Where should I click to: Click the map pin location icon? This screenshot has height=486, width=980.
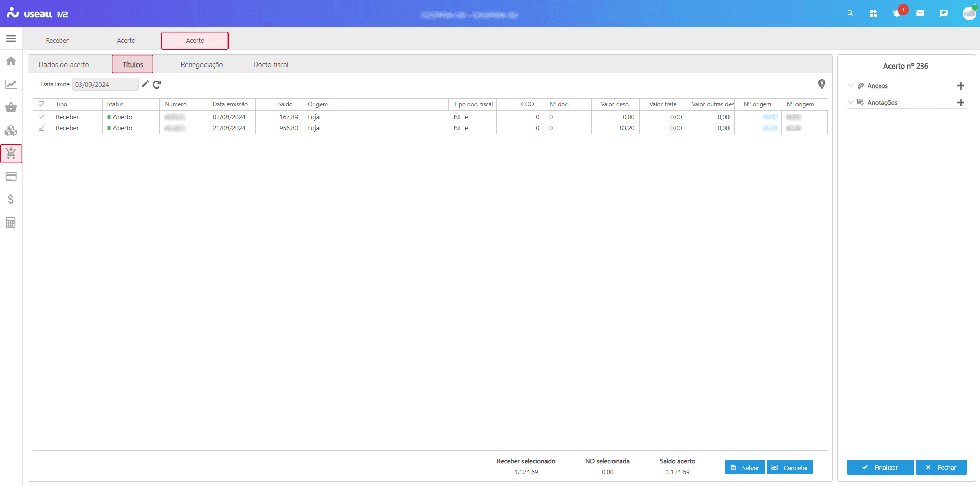click(x=821, y=84)
